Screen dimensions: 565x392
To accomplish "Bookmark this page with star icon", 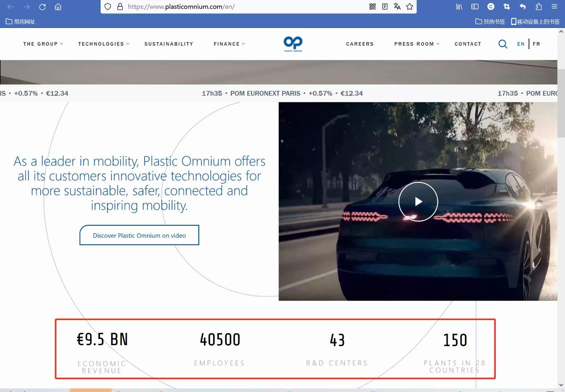I will pyautogui.click(x=410, y=7).
